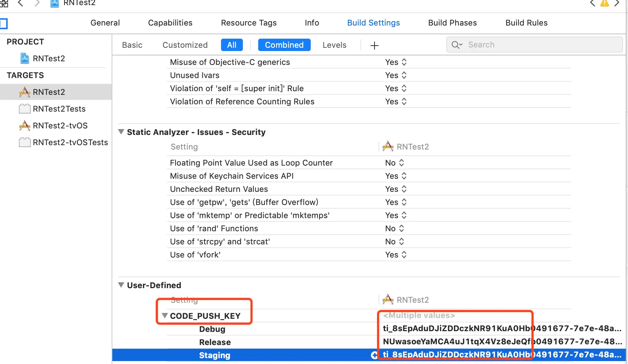Click the add build setting plus icon
Image resolution: width=628 pixels, height=364 pixels.
pos(374,45)
